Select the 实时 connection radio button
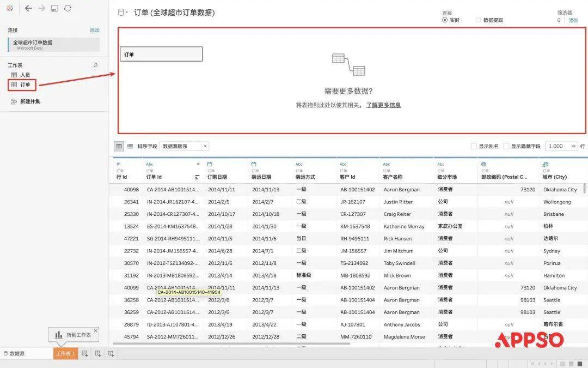The image size is (588, 368). (445, 20)
